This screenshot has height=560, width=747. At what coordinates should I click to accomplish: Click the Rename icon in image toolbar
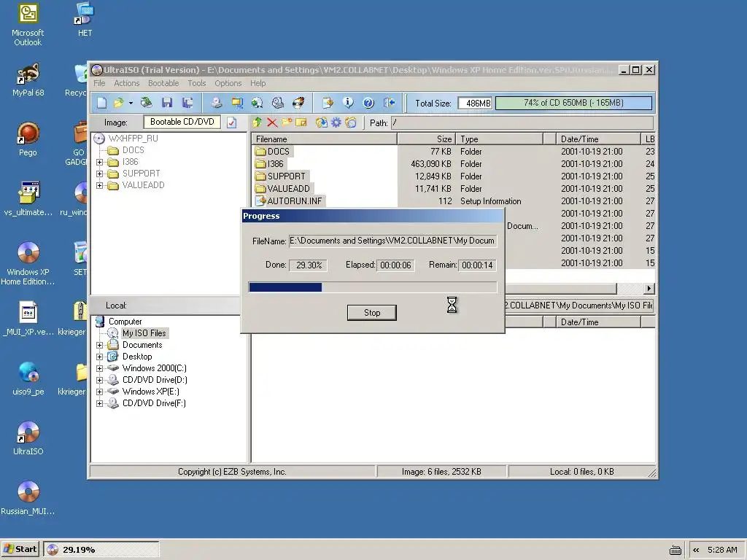[x=301, y=122]
